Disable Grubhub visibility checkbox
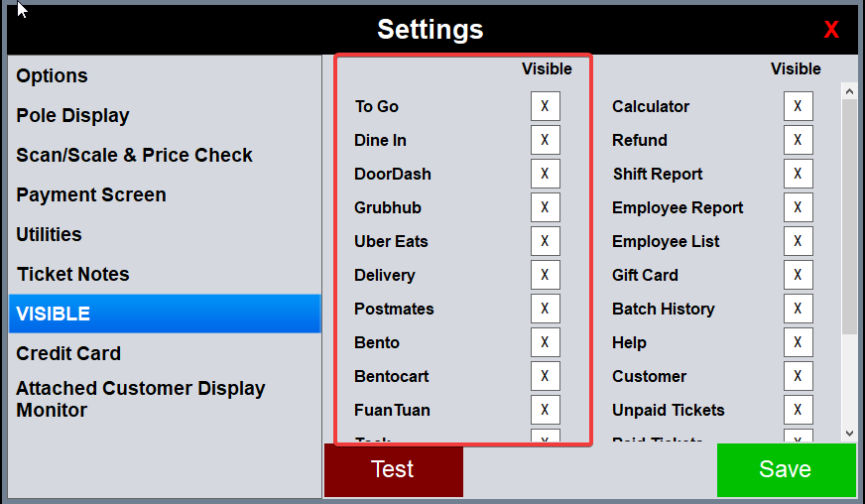 545,208
